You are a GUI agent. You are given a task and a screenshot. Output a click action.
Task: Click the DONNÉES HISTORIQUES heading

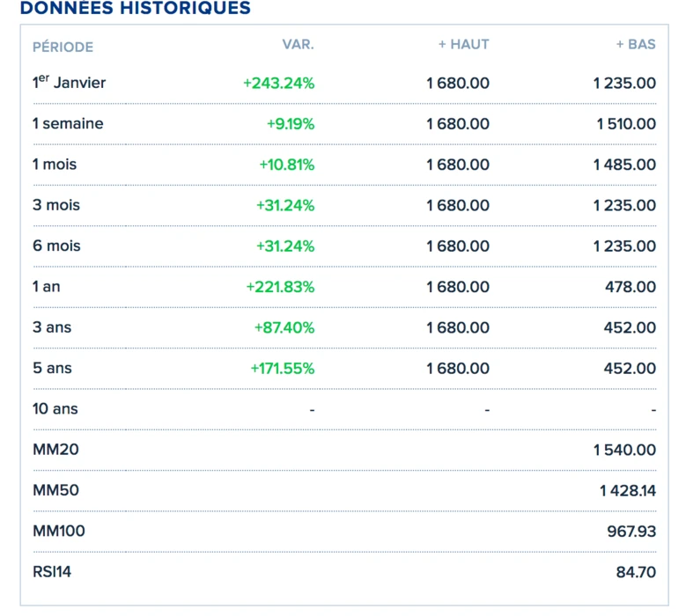[x=135, y=9]
